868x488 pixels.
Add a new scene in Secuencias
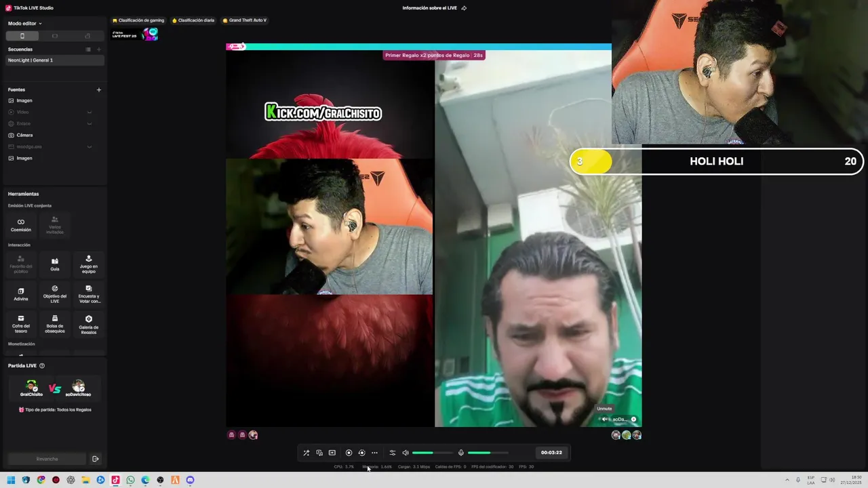click(99, 49)
